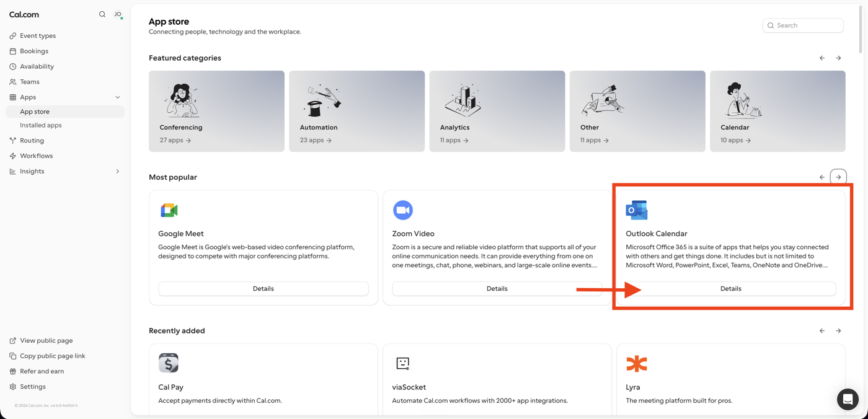
Task: Open Google Meet Details button
Action: [x=263, y=289]
